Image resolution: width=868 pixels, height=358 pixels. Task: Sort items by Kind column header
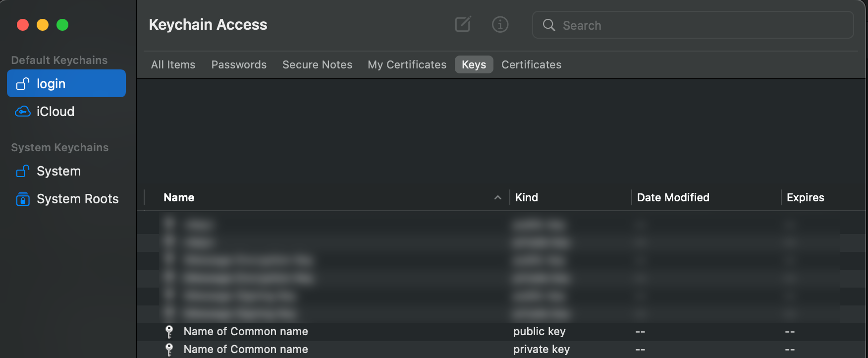click(x=527, y=198)
